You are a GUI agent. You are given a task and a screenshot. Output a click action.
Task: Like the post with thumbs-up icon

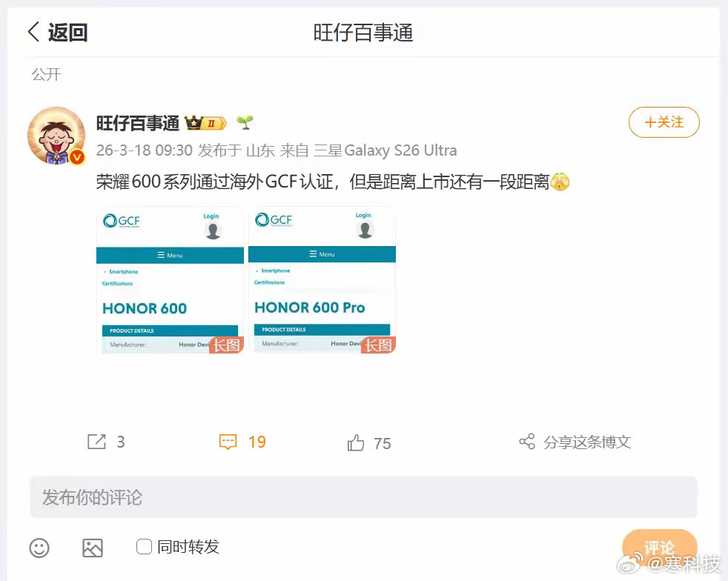(356, 442)
